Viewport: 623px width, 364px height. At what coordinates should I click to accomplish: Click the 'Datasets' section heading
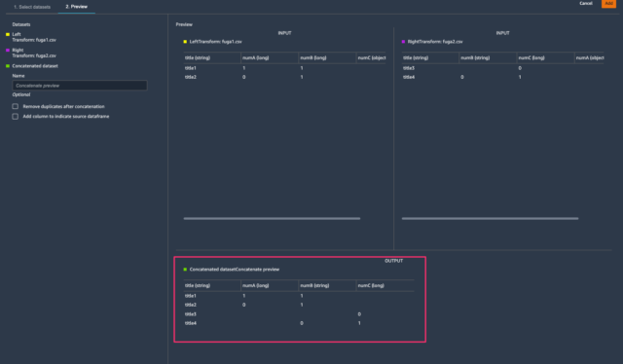click(21, 24)
